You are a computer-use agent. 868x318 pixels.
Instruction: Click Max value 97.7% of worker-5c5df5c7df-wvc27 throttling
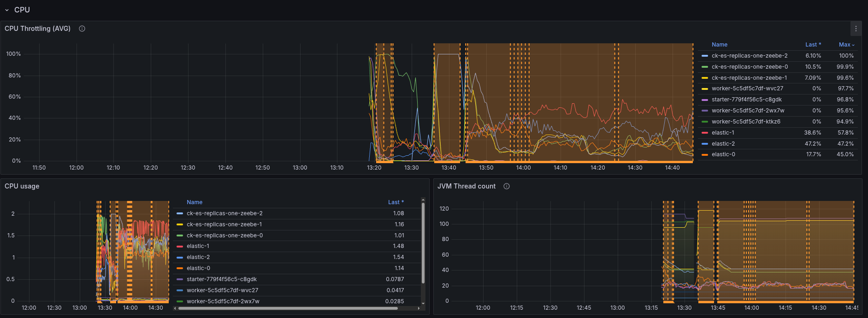[x=846, y=88]
